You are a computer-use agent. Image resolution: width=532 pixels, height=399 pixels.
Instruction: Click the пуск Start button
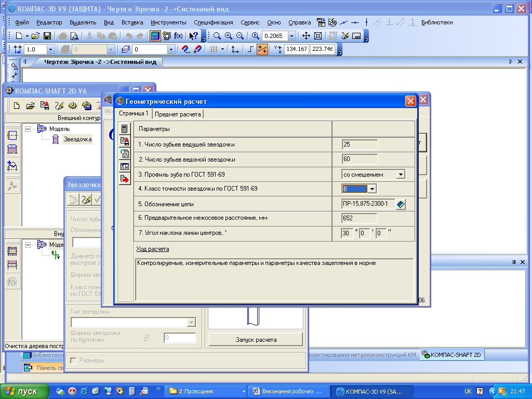(x=24, y=391)
